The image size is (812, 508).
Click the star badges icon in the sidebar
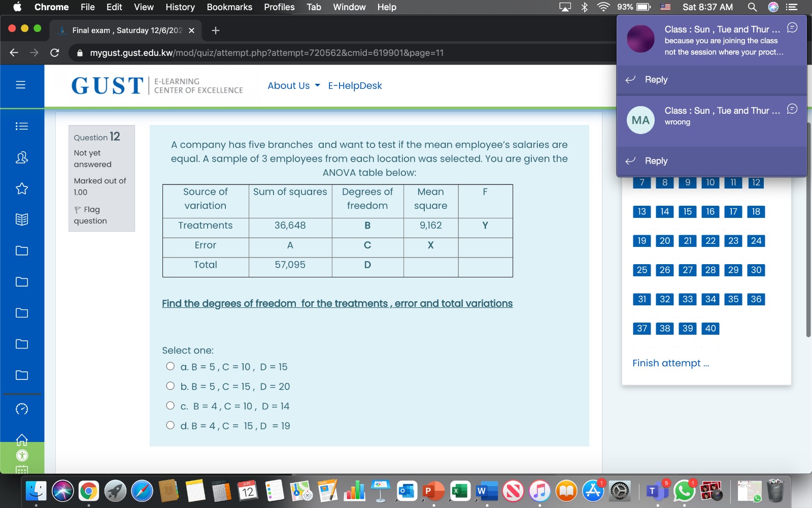coord(21,188)
